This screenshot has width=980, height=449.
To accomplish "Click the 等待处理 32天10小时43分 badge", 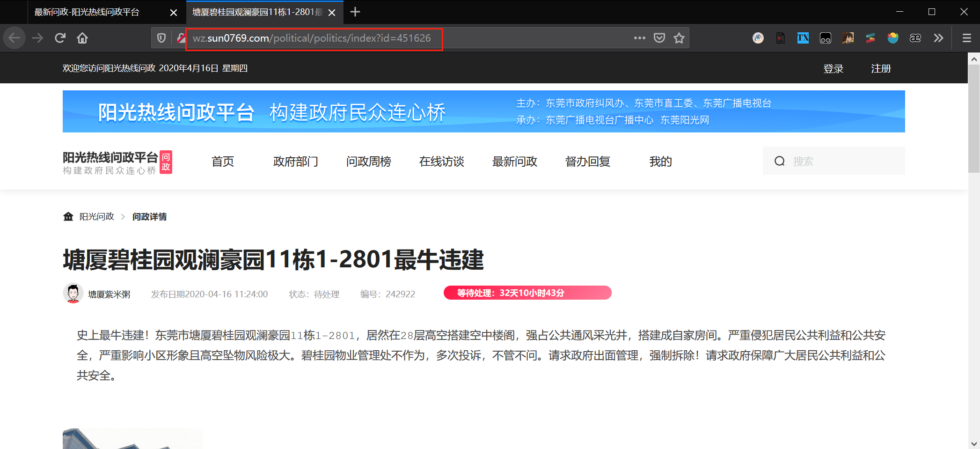I will [527, 293].
